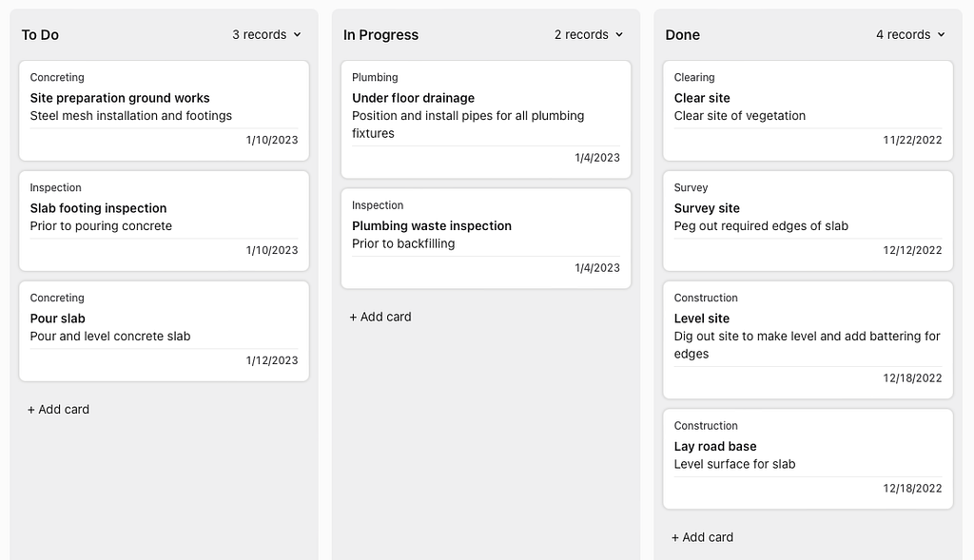
Task: Add card to the In Progress column
Action: [x=380, y=318]
